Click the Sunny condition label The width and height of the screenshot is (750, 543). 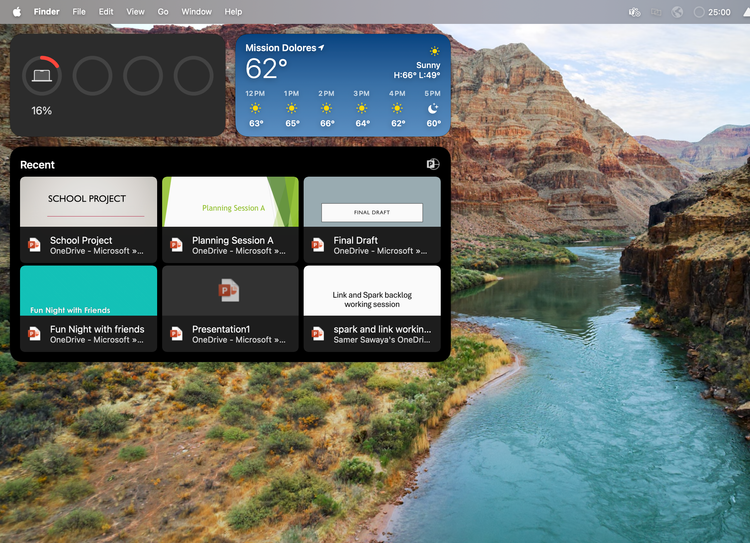coord(428,65)
